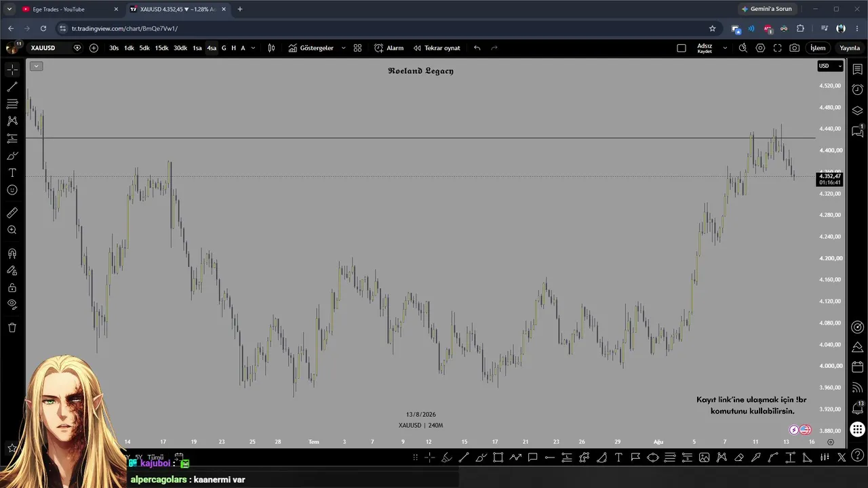Select the 4sa timeframe
The height and width of the screenshot is (488, 868).
(x=212, y=48)
